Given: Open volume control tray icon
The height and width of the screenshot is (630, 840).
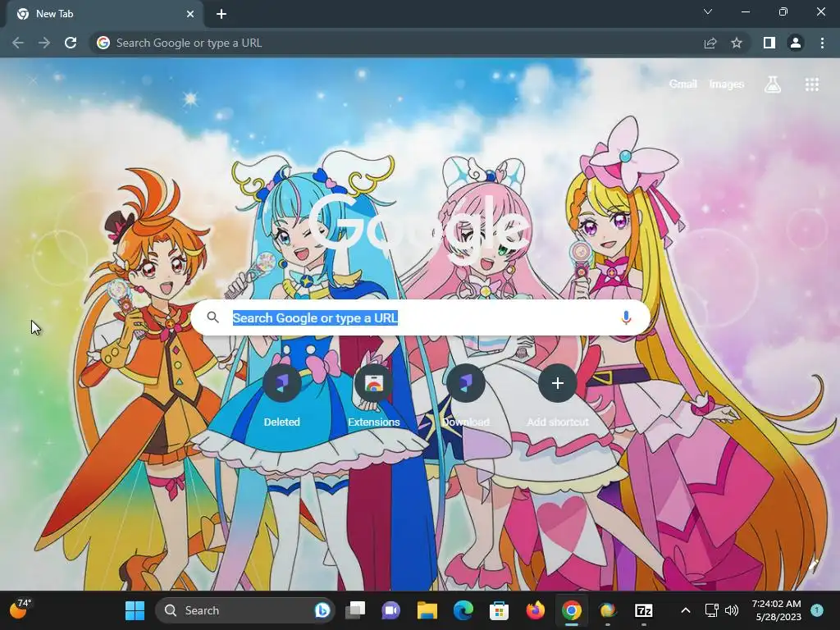Looking at the screenshot, I should coord(731,610).
